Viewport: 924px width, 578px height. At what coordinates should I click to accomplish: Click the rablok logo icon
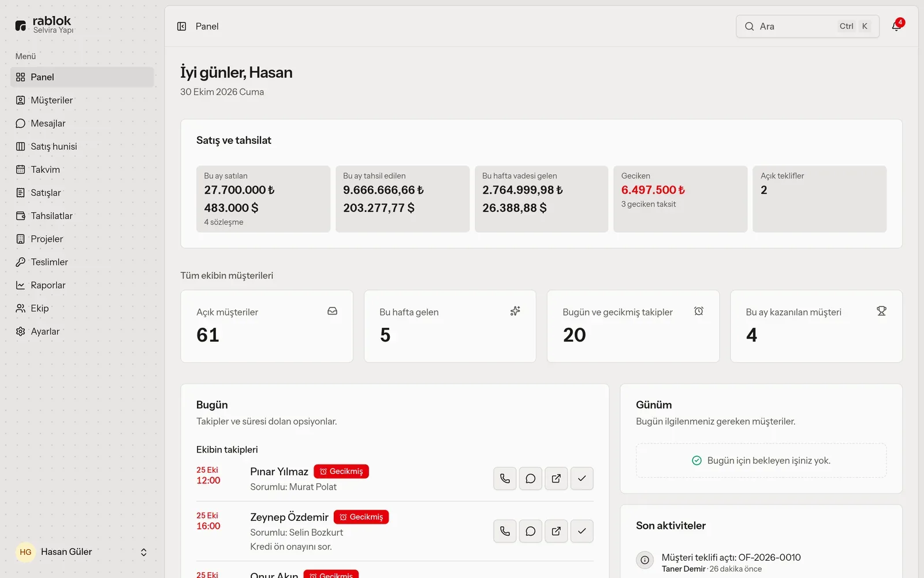(x=21, y=25)
